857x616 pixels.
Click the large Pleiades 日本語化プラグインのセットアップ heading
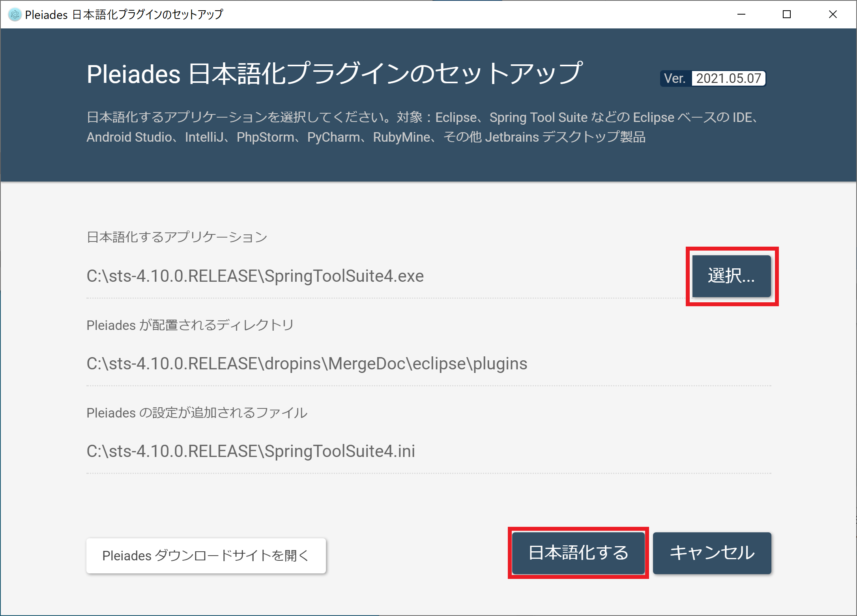pos(334,74)
